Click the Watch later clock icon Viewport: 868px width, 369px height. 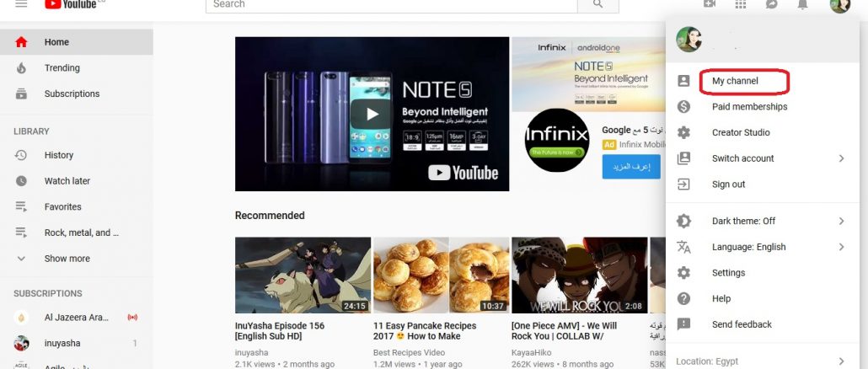pos(21,181)
